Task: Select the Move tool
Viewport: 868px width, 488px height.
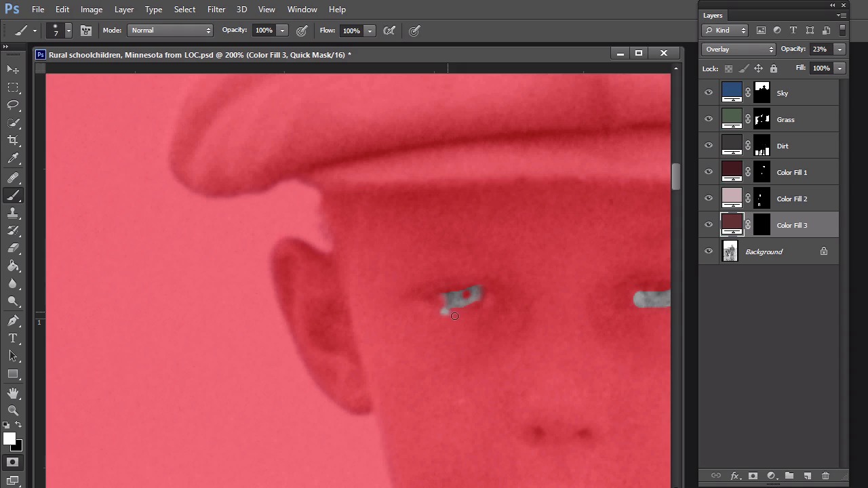Action: click(x=13, y=69)
